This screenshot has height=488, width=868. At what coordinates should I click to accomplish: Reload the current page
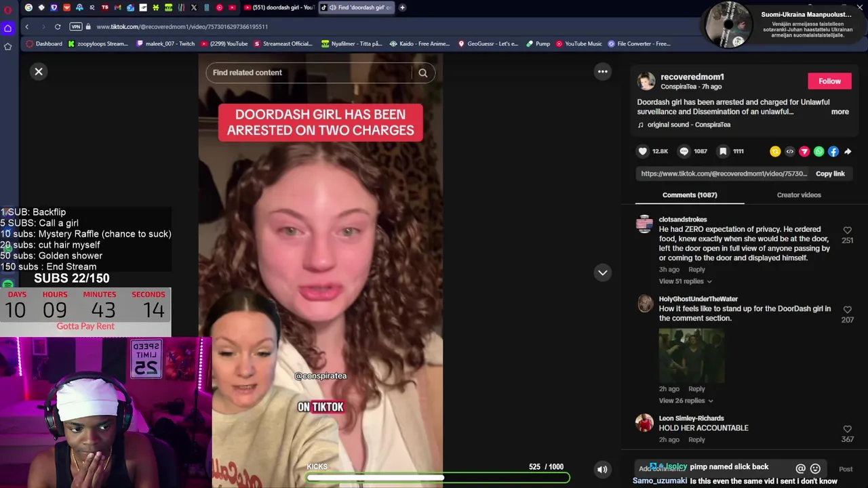pos(58,26)
